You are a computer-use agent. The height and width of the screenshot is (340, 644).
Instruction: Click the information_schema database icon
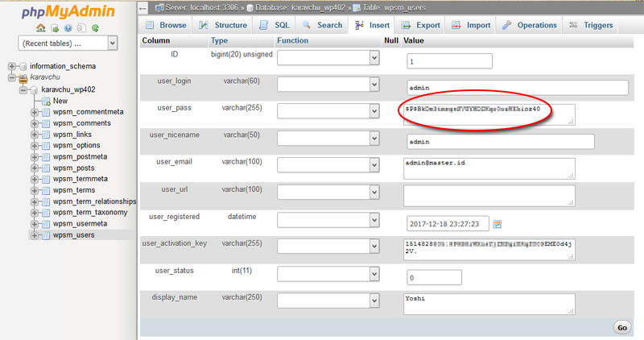[23, 66]
